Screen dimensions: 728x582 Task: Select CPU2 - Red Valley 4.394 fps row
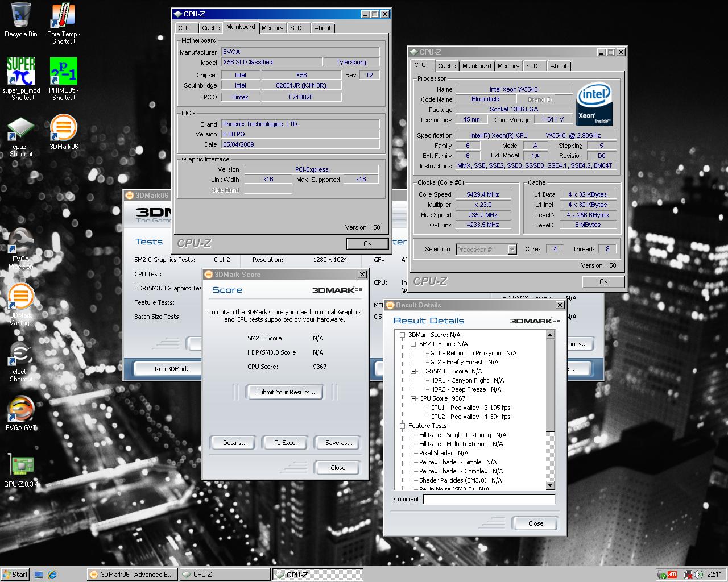point(470,417)
